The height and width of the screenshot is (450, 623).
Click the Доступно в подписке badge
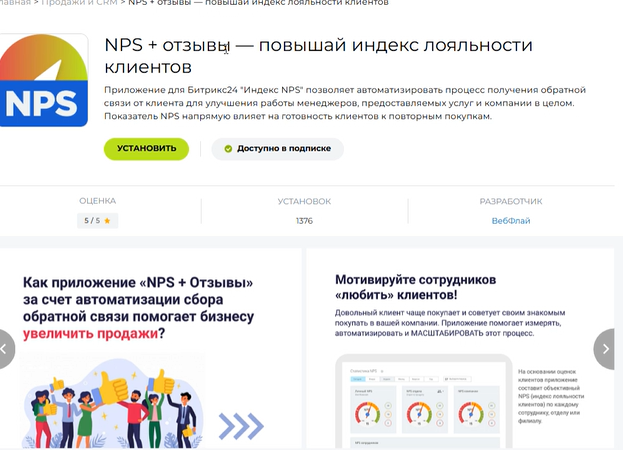(x=277, y=149)
